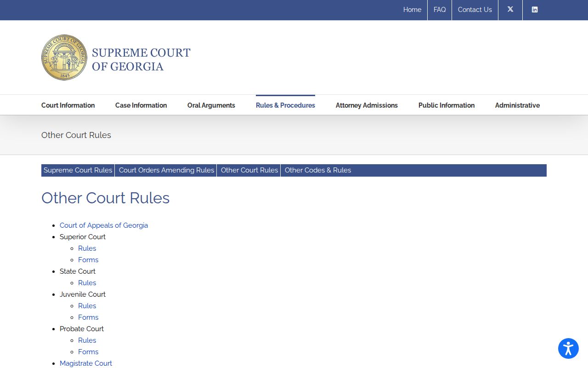The image size is (588, 368).
Task: Open Probate Court Rules link
Action: click(87, 340)
